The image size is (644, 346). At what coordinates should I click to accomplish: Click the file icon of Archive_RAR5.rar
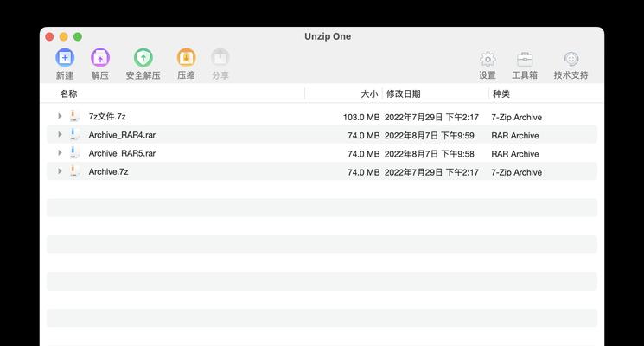[x=74, y=153]
